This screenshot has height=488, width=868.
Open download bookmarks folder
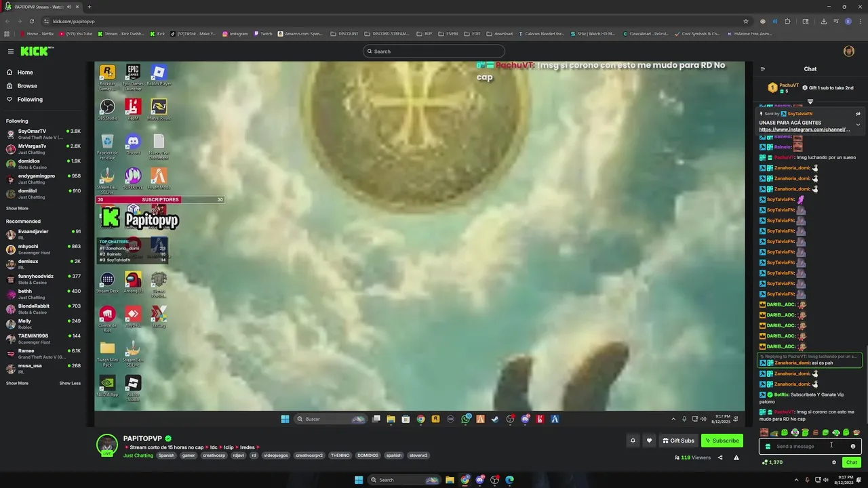point(500,33)
